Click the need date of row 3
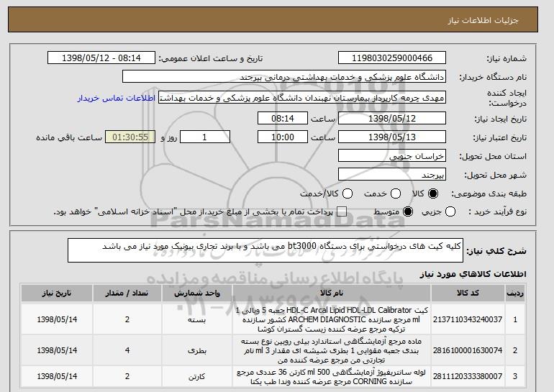Screen dimensions: 554x392 tap(57, 376)
